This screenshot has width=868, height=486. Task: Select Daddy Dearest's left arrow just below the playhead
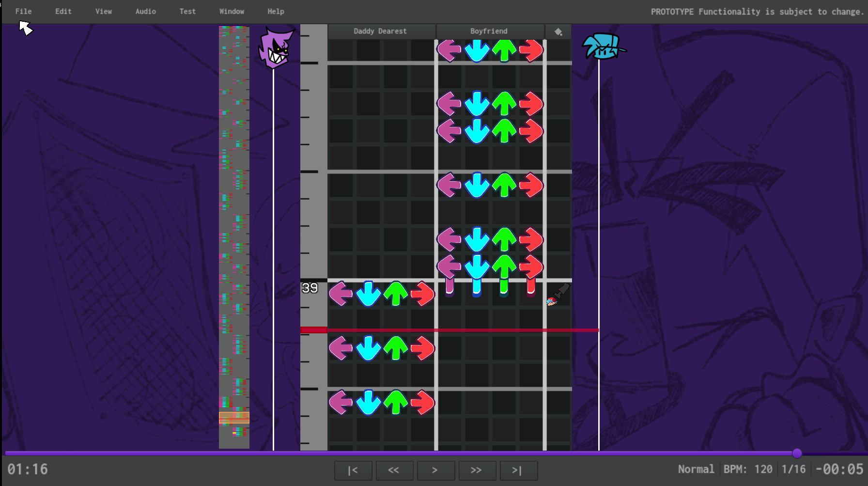tap(341, 348)
